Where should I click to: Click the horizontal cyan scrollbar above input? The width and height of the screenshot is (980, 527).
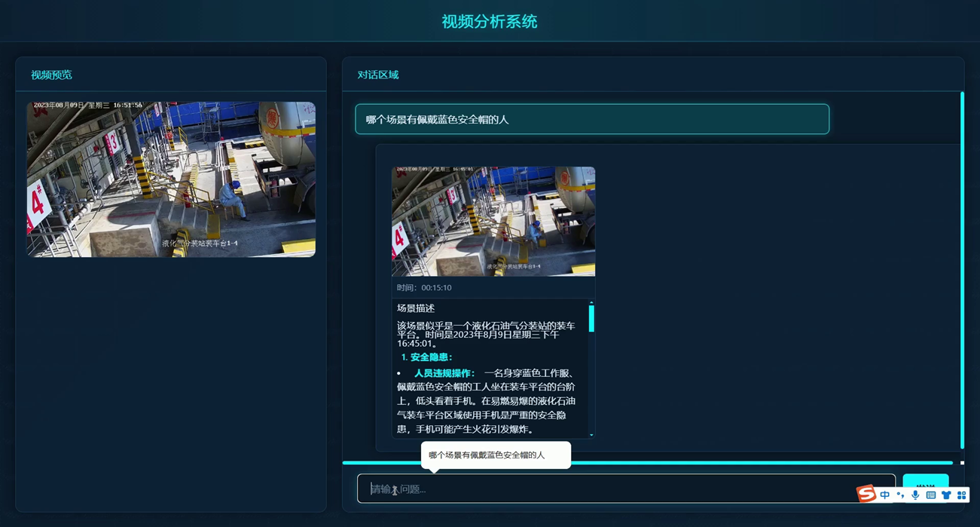pyautogui.click(x=647, y=462)
